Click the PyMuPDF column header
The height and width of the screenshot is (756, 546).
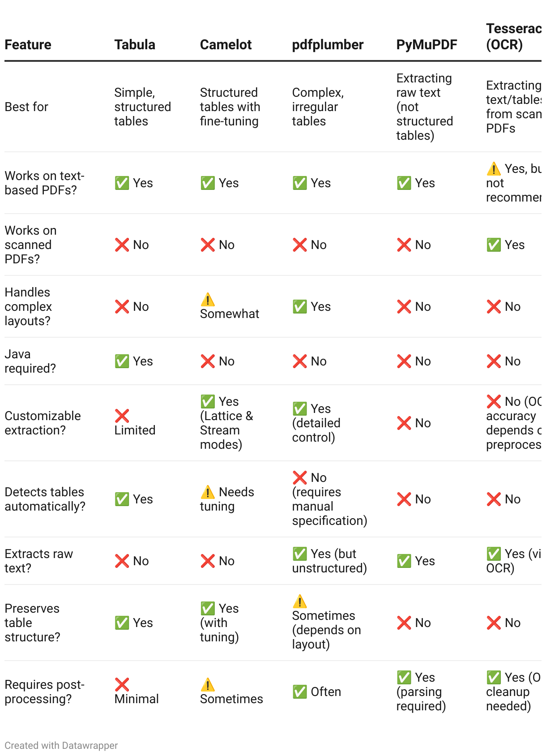[x=427, y=44]
